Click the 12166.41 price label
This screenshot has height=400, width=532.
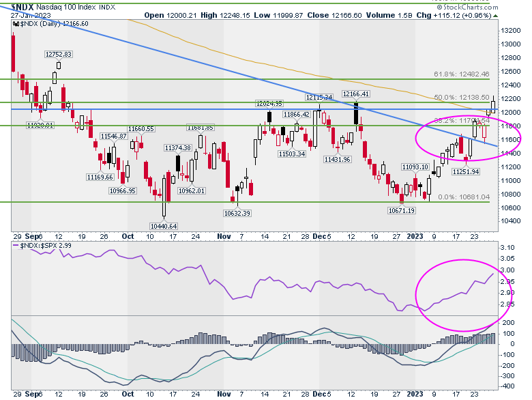355,94
